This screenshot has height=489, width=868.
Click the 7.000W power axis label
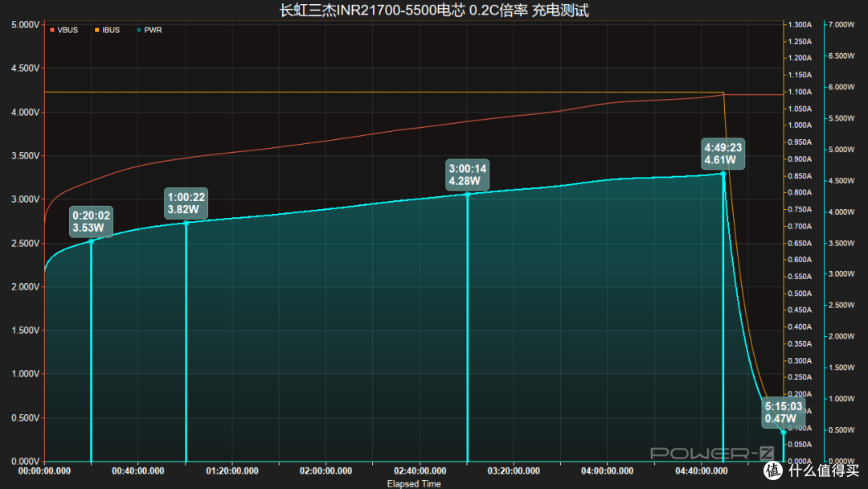(x=841, y=25)
